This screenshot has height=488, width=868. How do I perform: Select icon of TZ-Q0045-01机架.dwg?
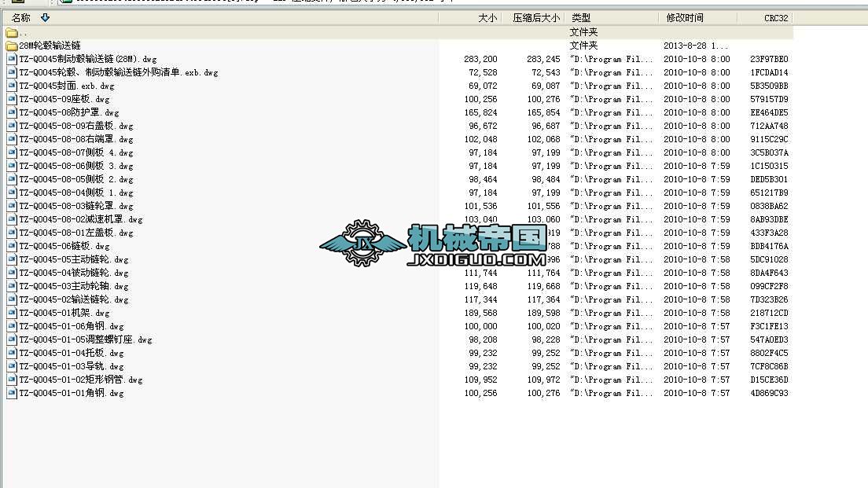click(12, 313)
